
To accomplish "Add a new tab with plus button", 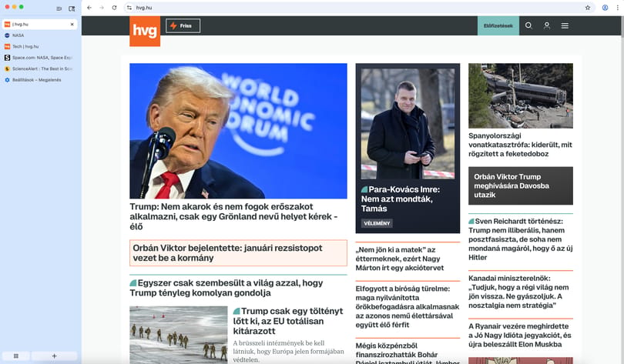I will [54, 356].
